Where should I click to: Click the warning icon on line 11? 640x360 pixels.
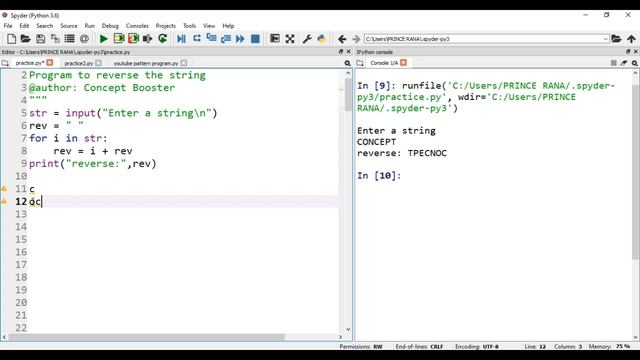pyautogui.click(x=4, y=189)
